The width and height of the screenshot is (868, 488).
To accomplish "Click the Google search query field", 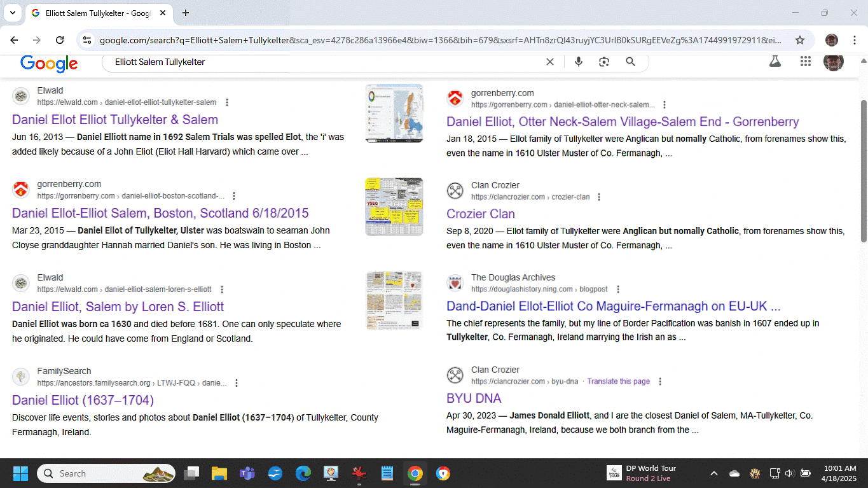I will [324, 62].
